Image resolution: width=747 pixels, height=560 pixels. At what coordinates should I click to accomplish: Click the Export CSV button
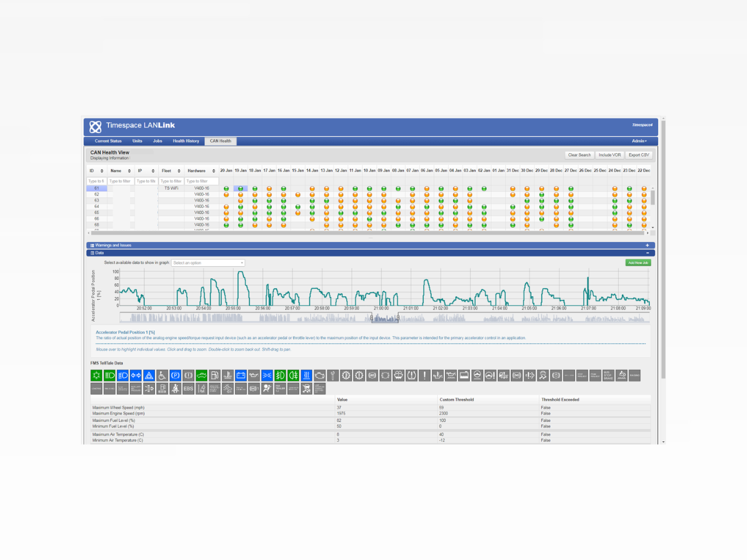click(x=639, y=155)
